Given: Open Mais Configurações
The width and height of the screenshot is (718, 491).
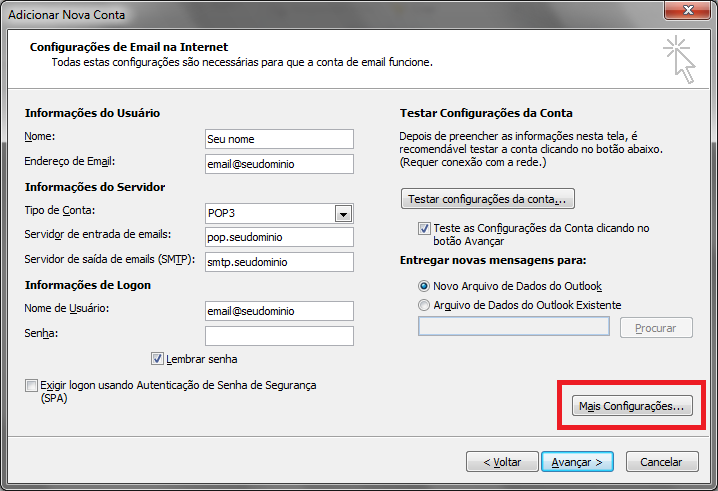Looking at the screenshot, I should tap(630, 406).
